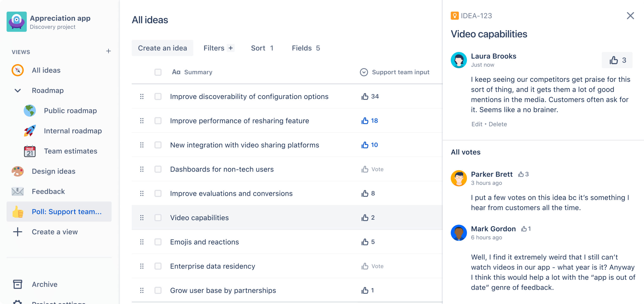Click the Archive box icon in sidebar

18,284
